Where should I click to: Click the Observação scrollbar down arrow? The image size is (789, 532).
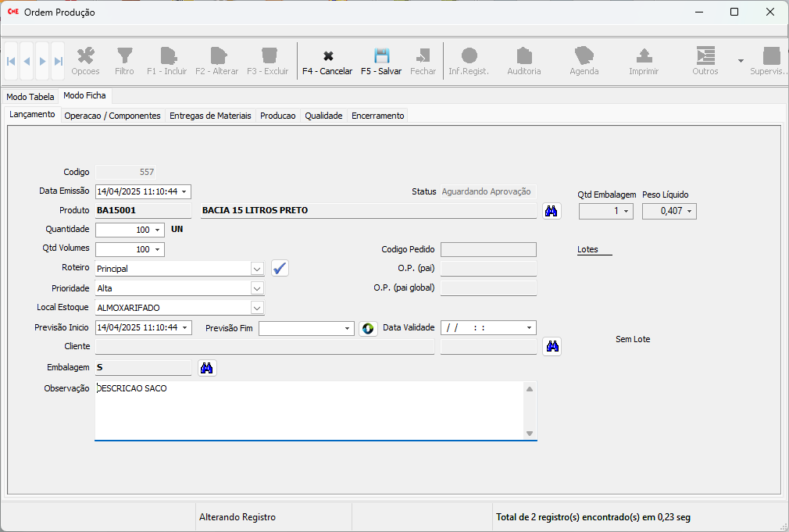[x=529, y=434]
